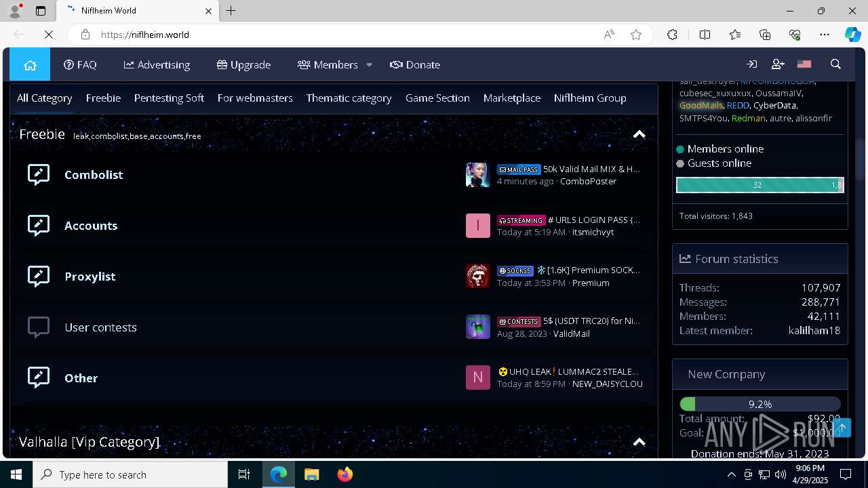Screen dimensions: 868x488
Task: Open the Advertising page
Action: pos(157,65)
